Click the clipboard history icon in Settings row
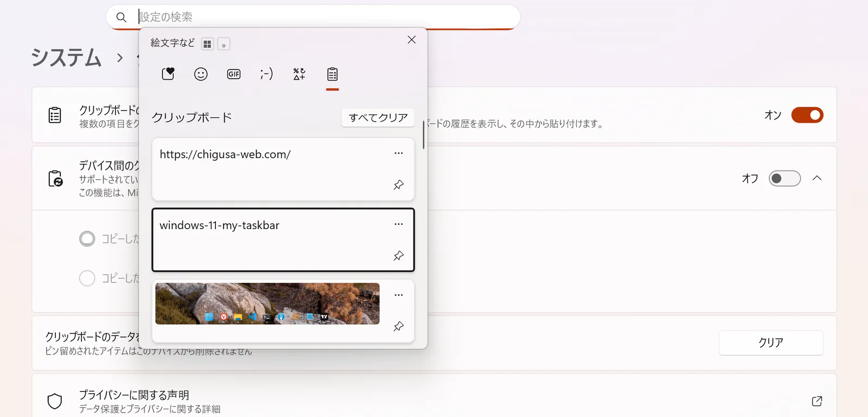 [x=55, y=115]
